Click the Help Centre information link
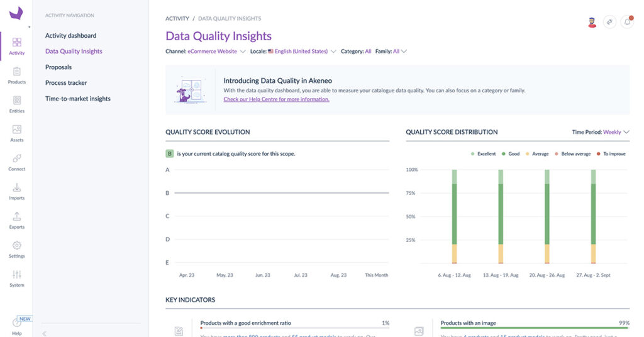The width and height of the screenshot is (644, 337). (276, 99)
